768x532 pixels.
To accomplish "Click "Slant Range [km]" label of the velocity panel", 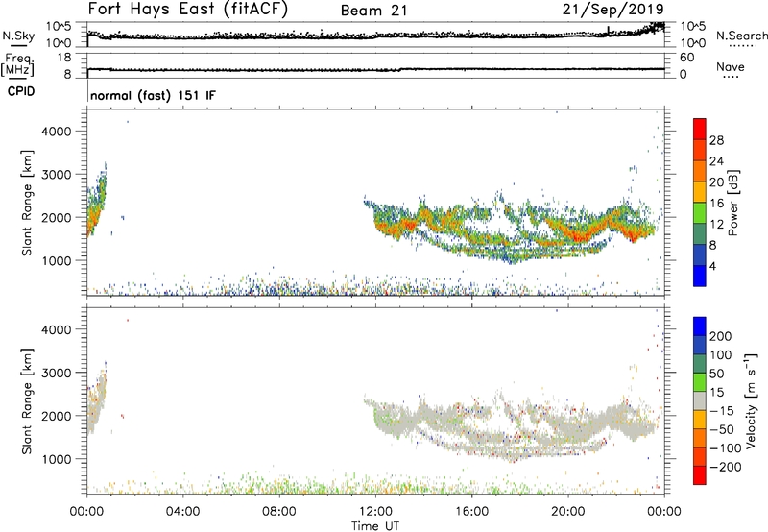I will click(27, 401).
